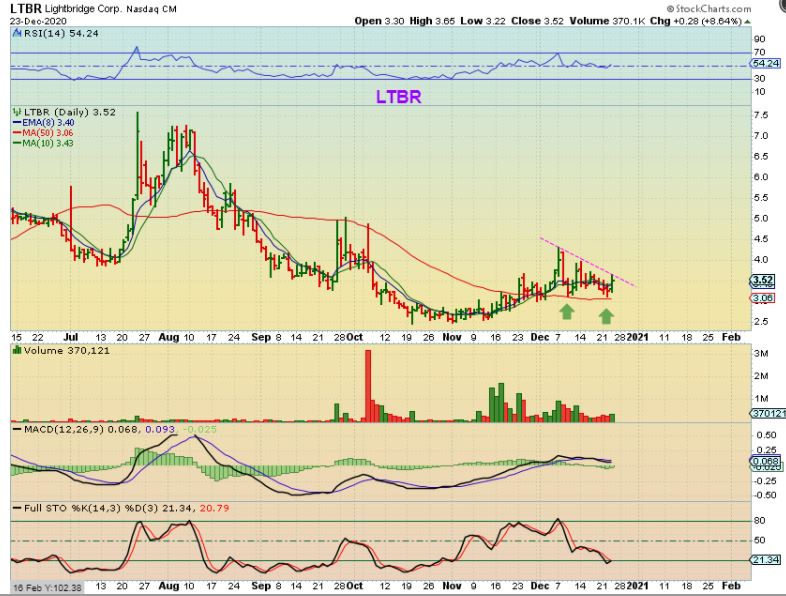Click the -0.025 MACD histogram value

click(200, 430)
